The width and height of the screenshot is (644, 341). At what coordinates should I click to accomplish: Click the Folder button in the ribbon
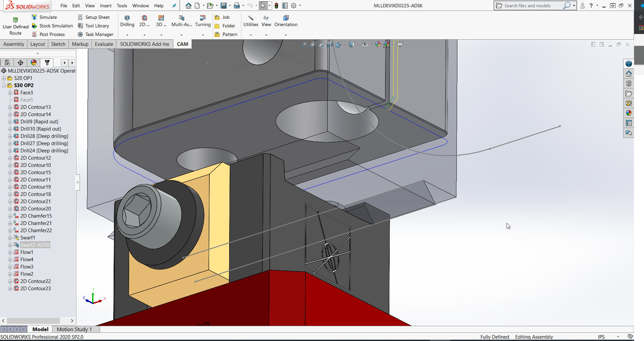(x=225, y=26)
